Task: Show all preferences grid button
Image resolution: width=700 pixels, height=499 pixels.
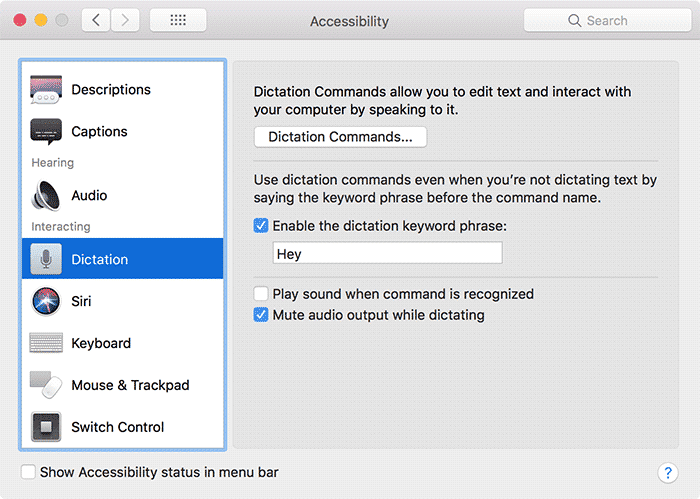Action: pos(178,20)
